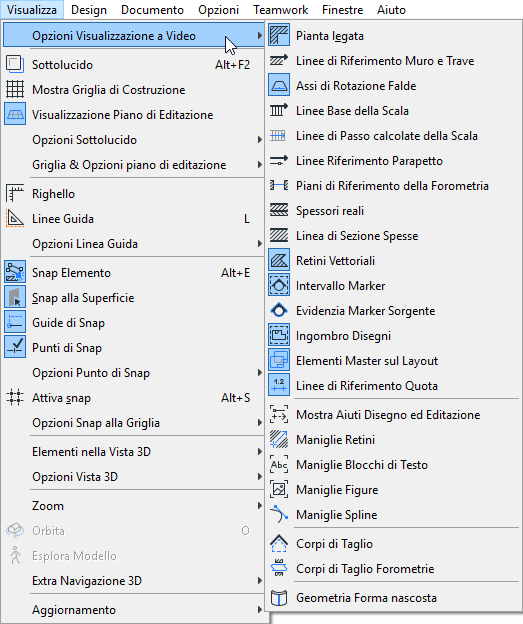This screenshot has height=624, width=523.
Task: Toggle Guide di Snap
Action: [135, 322]
